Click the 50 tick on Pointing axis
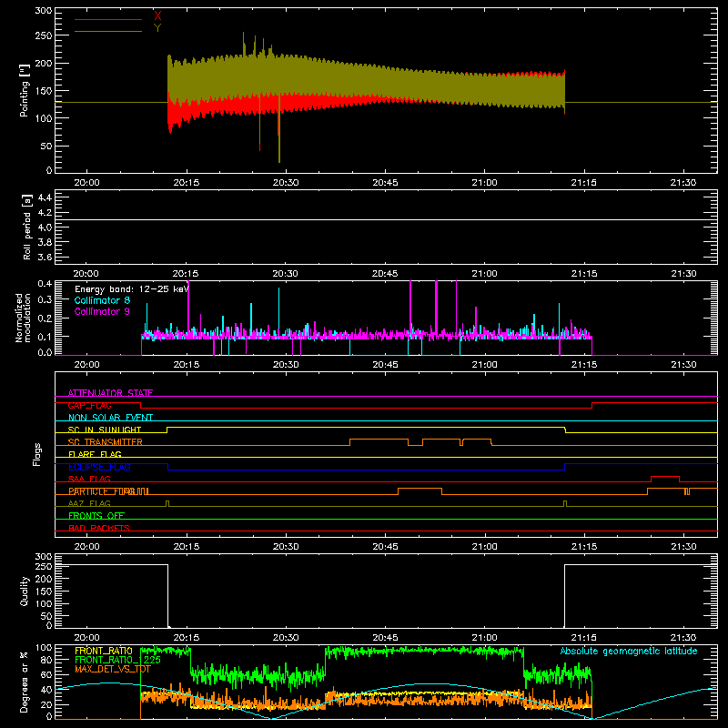728x728 pixels. (46, 147)
